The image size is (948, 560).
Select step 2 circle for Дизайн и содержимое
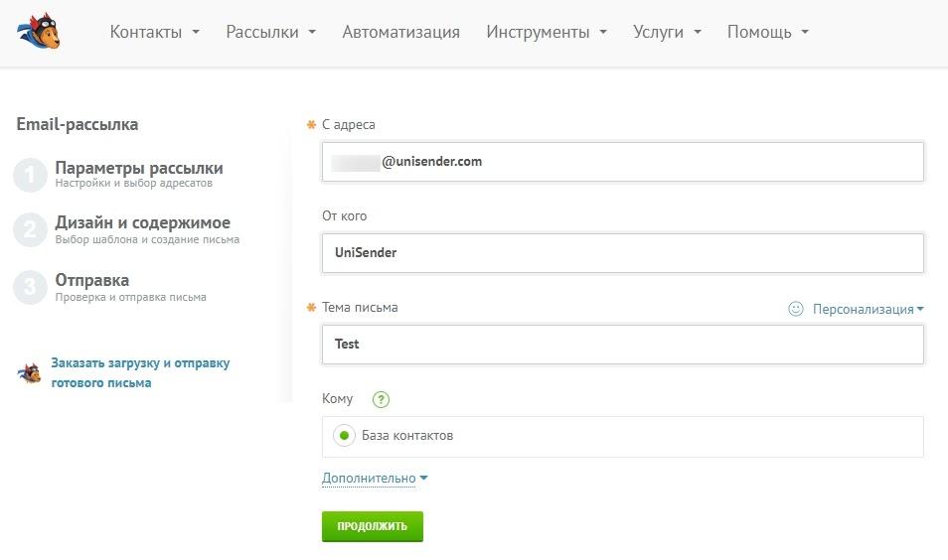tap(30, 229)
